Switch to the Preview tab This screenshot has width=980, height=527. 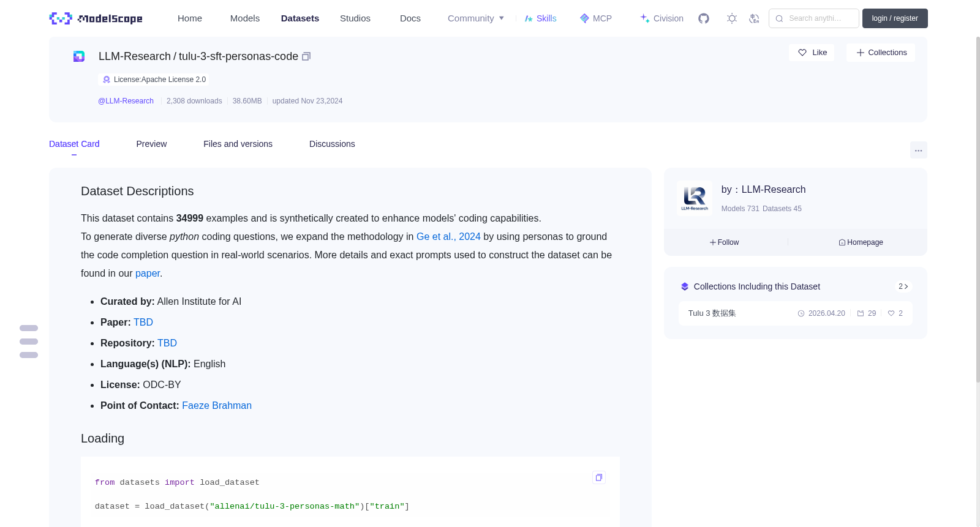[151, 144]
